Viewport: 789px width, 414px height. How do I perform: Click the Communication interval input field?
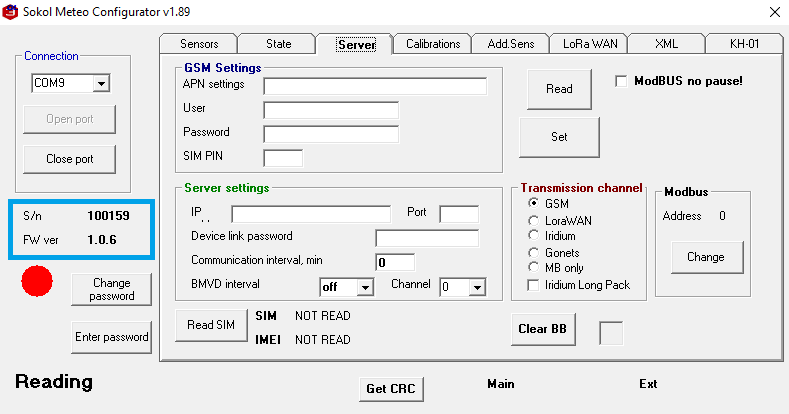(394, 262)
